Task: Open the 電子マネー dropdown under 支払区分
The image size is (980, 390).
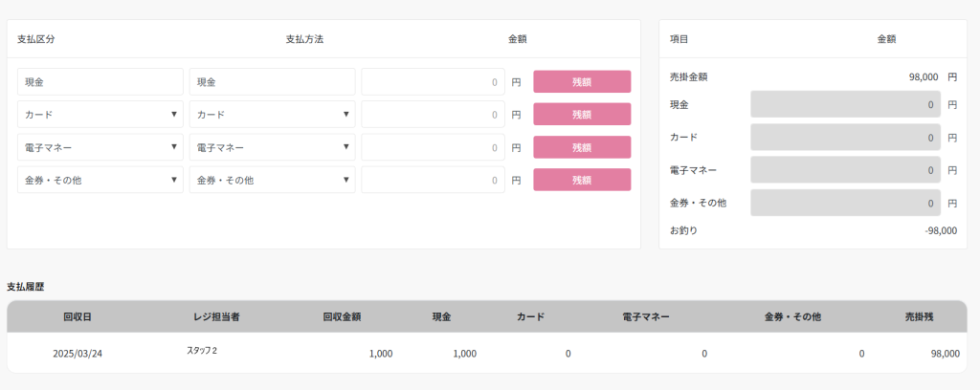Action: [100, 147]
